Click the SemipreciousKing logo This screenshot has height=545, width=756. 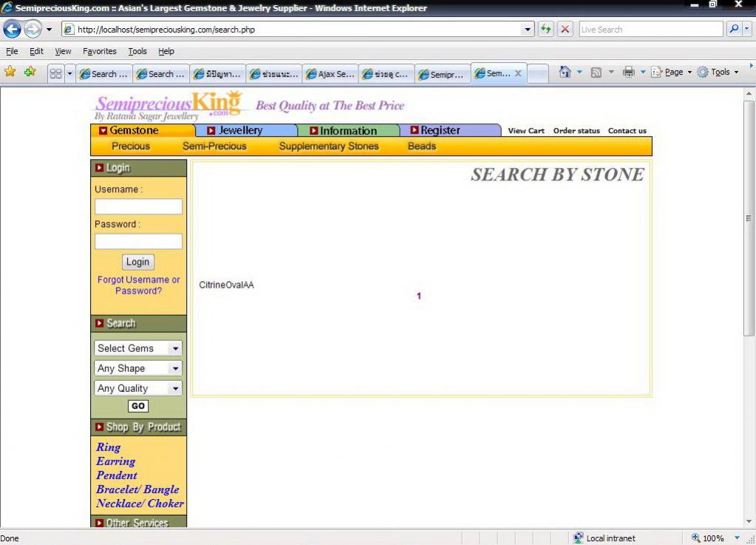tap(168, 106)
